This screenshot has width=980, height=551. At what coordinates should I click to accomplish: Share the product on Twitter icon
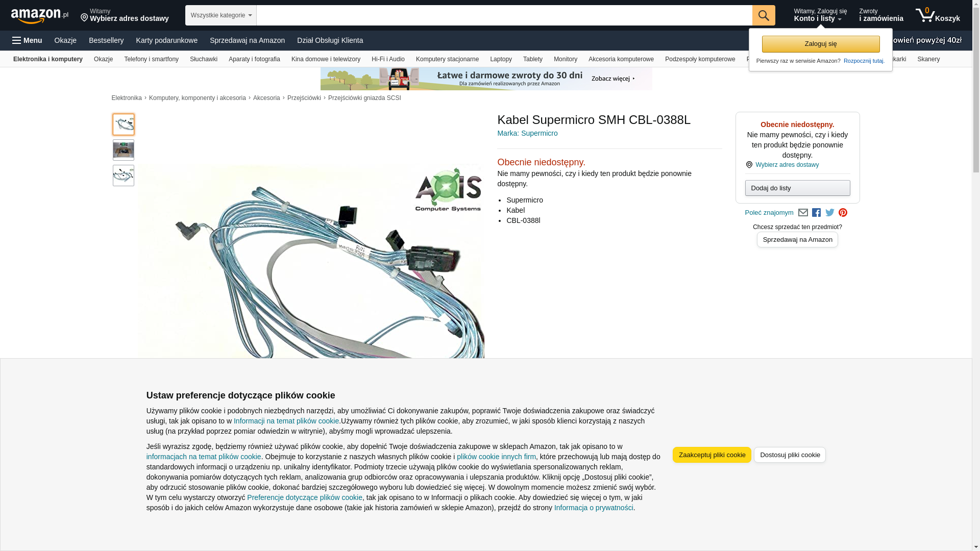(830, 213)
